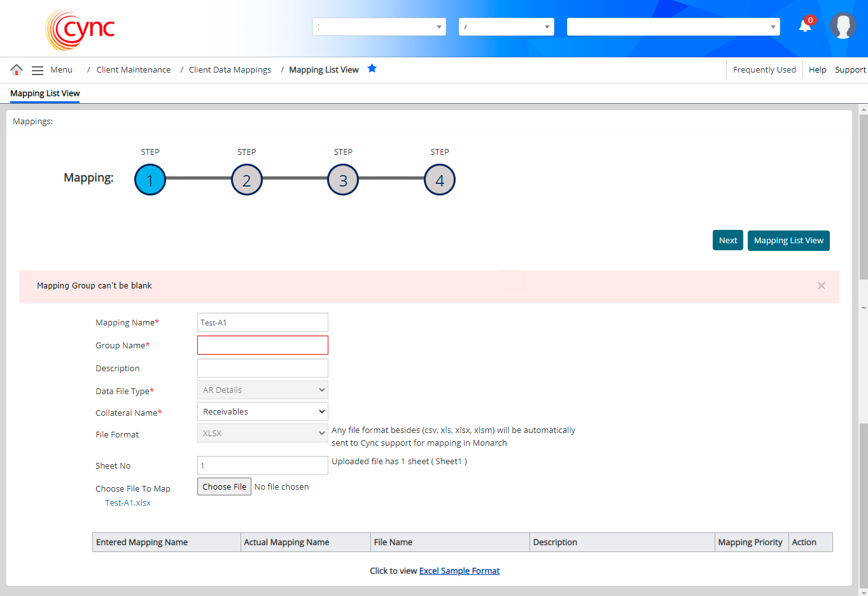This screenshot has height=596, width=868.
Task: Open the hamburger Menu icon
Action: click(x=38, y=70)
